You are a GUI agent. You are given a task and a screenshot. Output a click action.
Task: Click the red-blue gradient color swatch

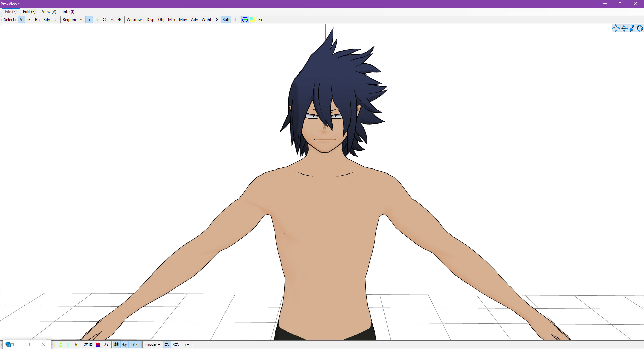pos(98,345)
